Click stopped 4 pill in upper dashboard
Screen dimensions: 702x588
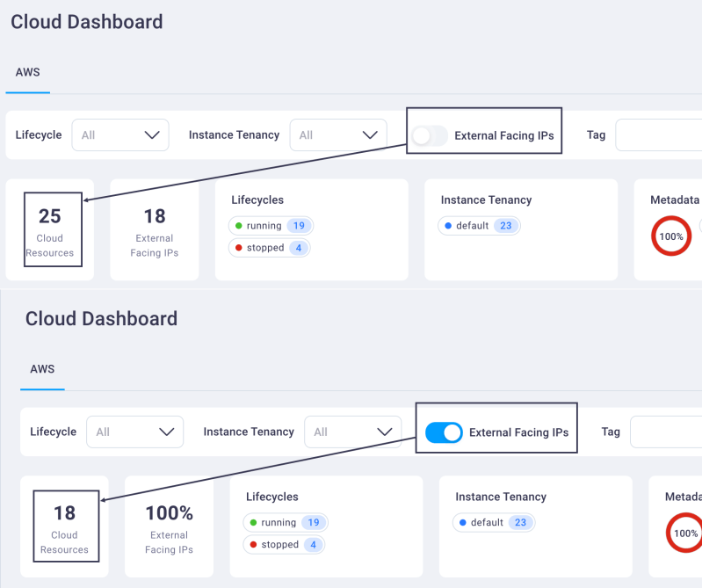click(270, 248)
